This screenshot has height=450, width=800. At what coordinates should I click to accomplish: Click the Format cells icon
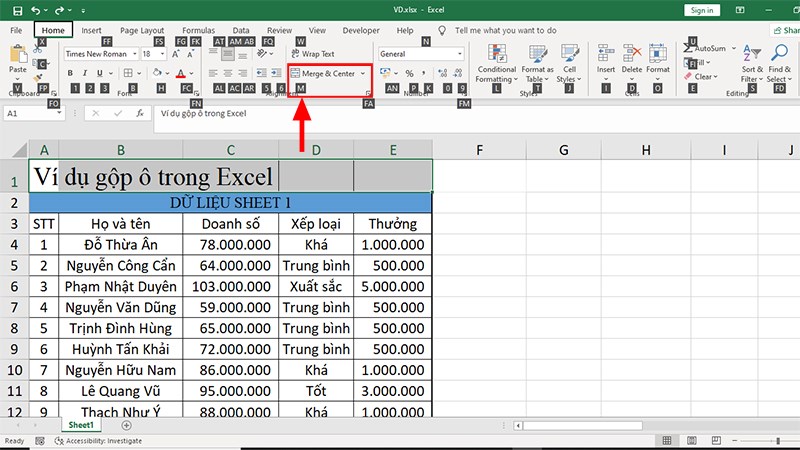click(x=658, y=53)
